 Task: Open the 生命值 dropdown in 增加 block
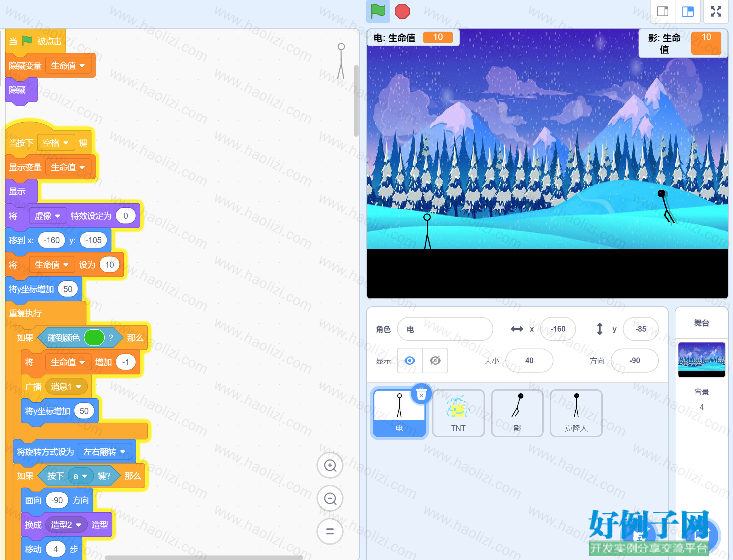68,362
